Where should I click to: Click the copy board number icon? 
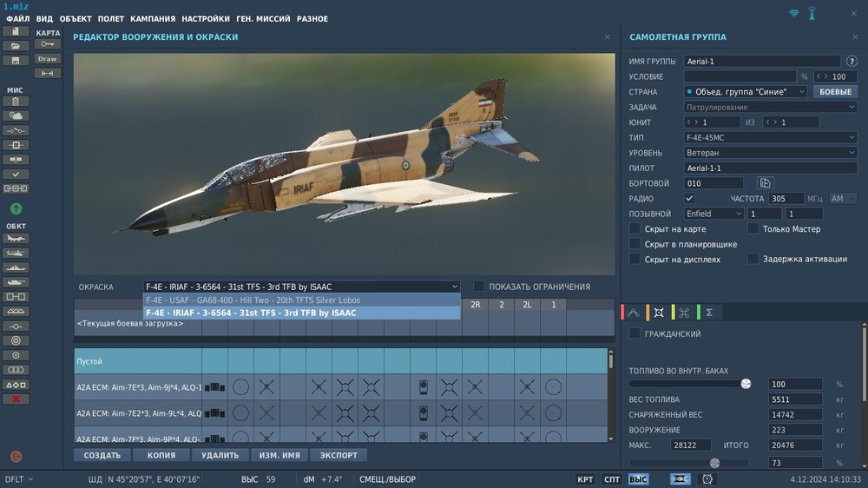765,183
